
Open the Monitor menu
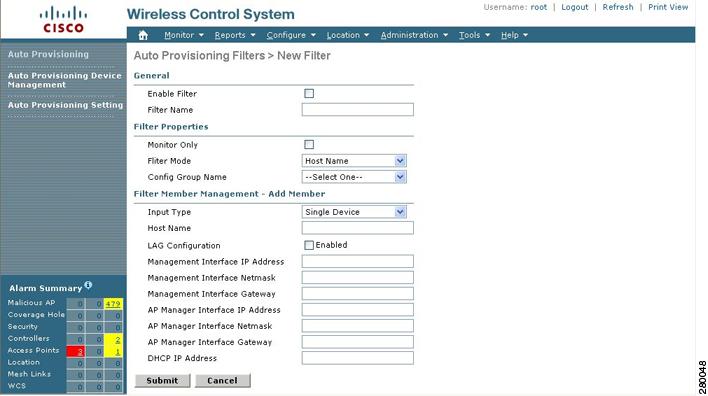[184, 35]
